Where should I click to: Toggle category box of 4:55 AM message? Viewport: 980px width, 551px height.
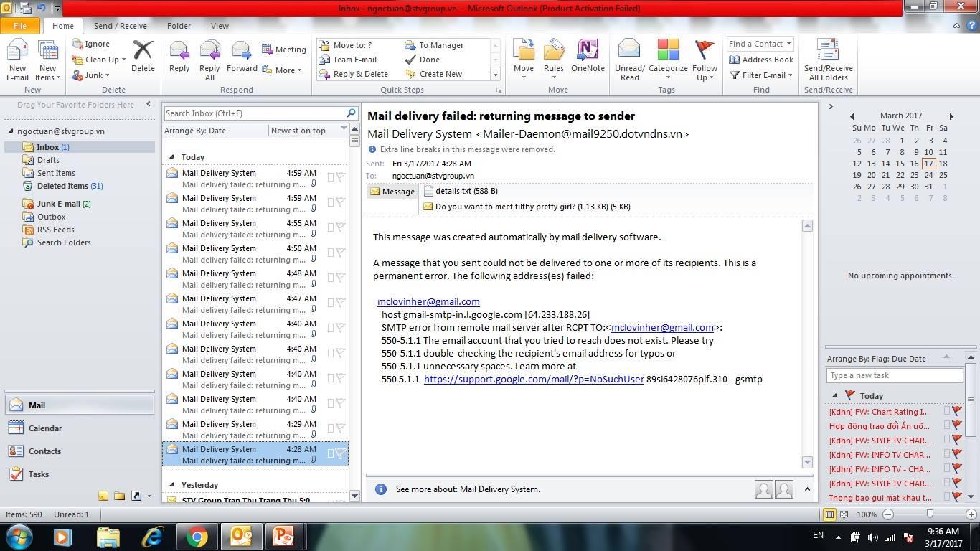coord(331,227)
